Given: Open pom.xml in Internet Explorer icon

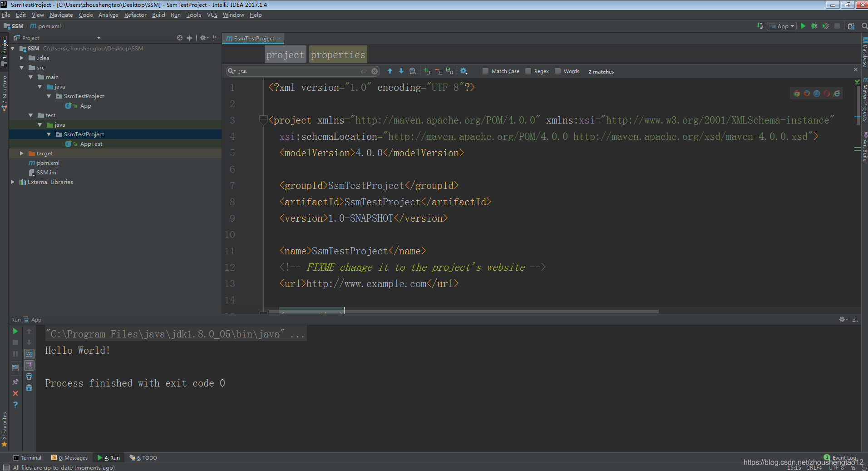Looking at the screenshot, I should click(837, 94).
